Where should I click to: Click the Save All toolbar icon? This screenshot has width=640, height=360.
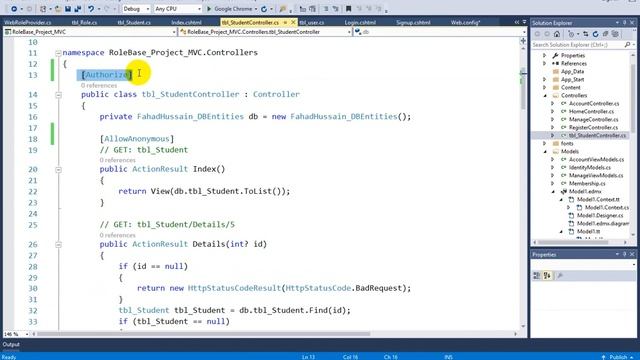click(x=78, y=9)
